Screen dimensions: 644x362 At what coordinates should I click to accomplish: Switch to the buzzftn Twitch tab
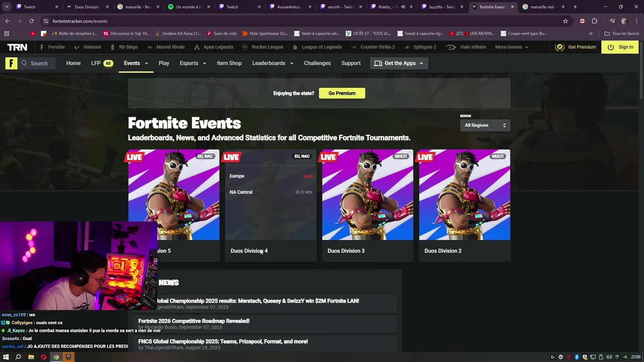[x=442, y=7]
